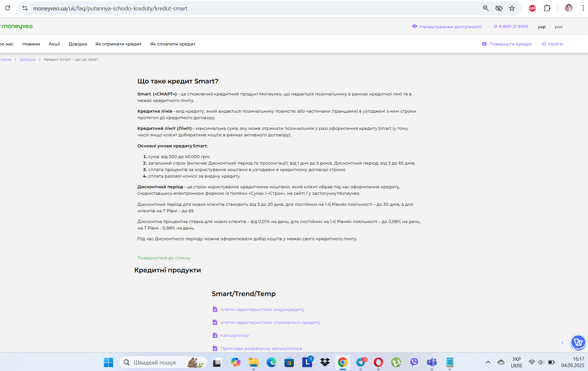
Task: Click the URL address bar
Action: (x=253, y=8)
